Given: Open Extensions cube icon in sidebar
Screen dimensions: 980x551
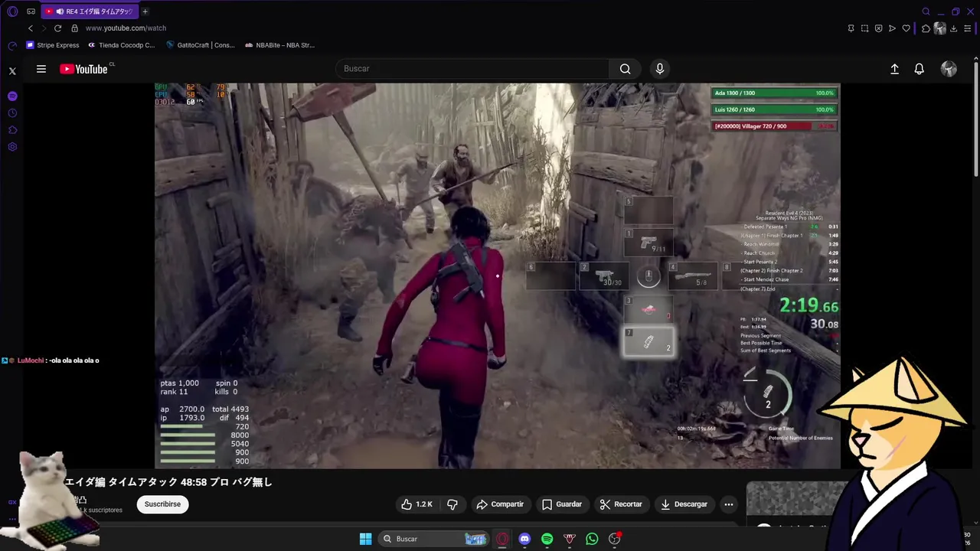Looking at the screenshot, I should pyautogui.click(x=12, y=130).
